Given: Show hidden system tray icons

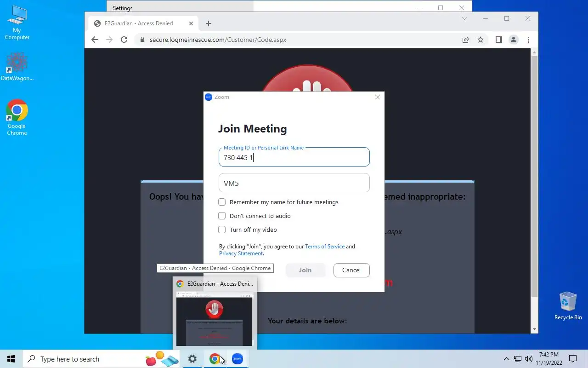Looking at the screenshot, I should (x=507, y=359).
